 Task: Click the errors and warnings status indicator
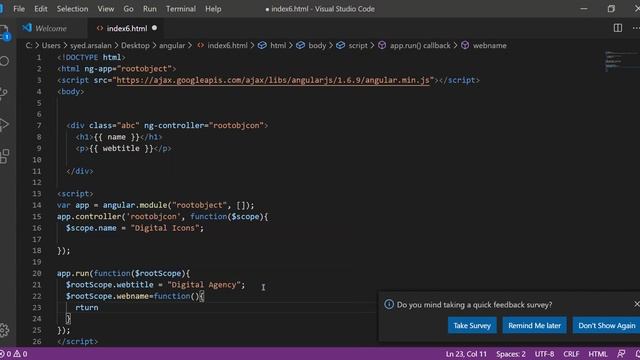pyautogui.click(x=14, y=354)
